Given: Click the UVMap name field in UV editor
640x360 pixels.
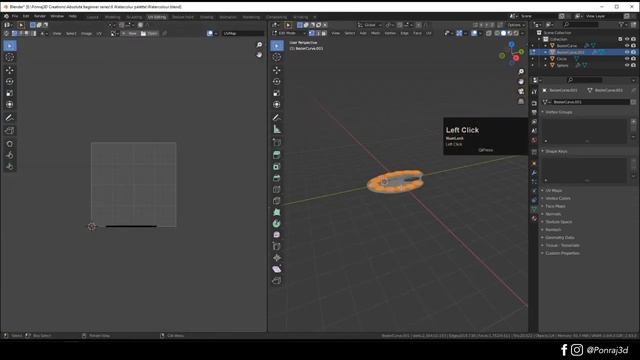Looking at the screenshot, I should point(243,33).
